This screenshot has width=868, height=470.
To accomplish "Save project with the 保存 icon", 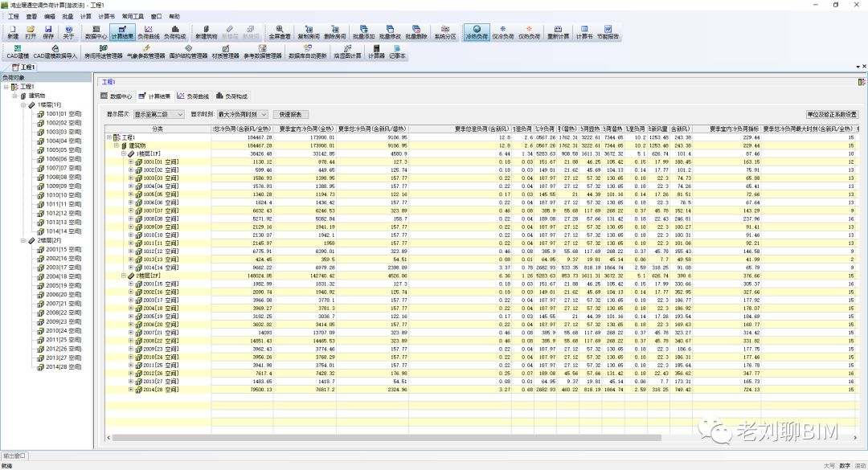I will pyautogui.click(x=48, y=32).
